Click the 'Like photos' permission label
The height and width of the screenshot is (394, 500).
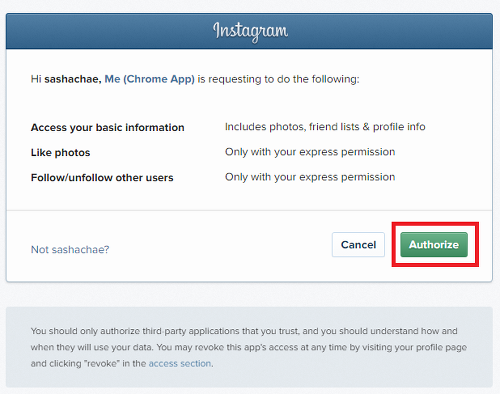click(60, 153)
